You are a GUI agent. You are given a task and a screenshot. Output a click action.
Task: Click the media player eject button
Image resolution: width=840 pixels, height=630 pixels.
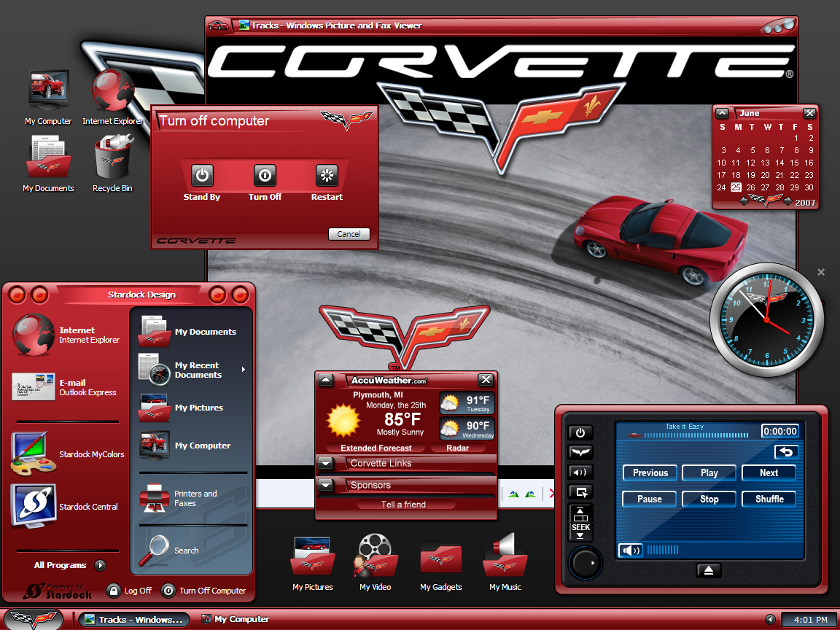click(708, 570)
